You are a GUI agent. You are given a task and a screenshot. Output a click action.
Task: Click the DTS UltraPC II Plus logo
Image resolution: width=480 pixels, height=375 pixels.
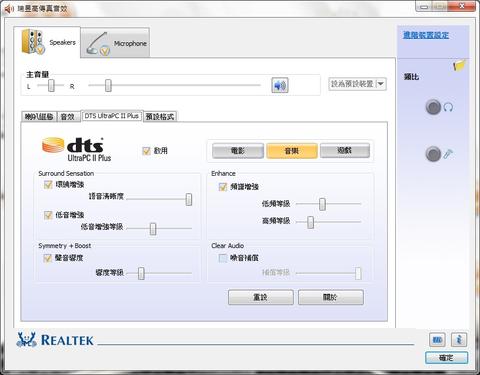[77, 150]
